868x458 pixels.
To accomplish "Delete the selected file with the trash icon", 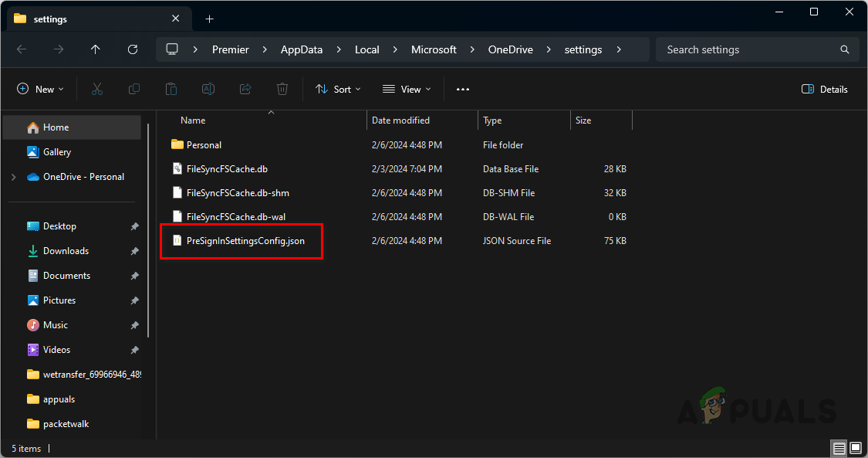I will [282, 89].
